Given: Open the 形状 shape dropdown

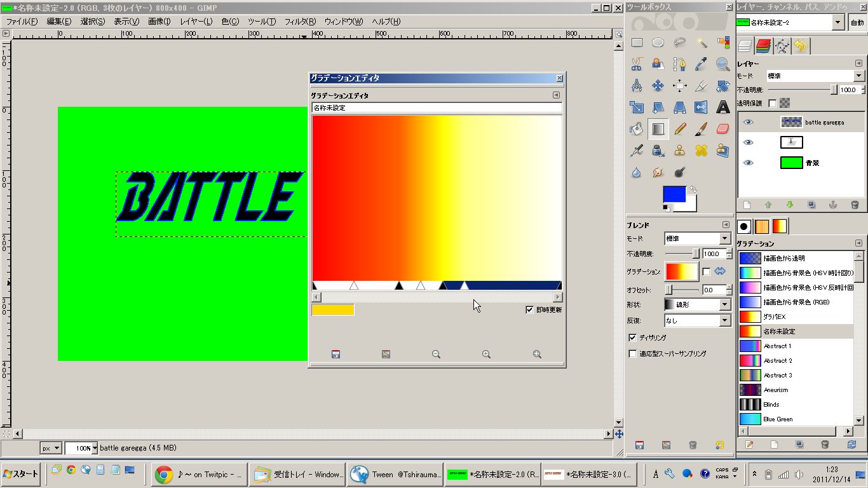Looking at the screenshot, I should [697, 304].
